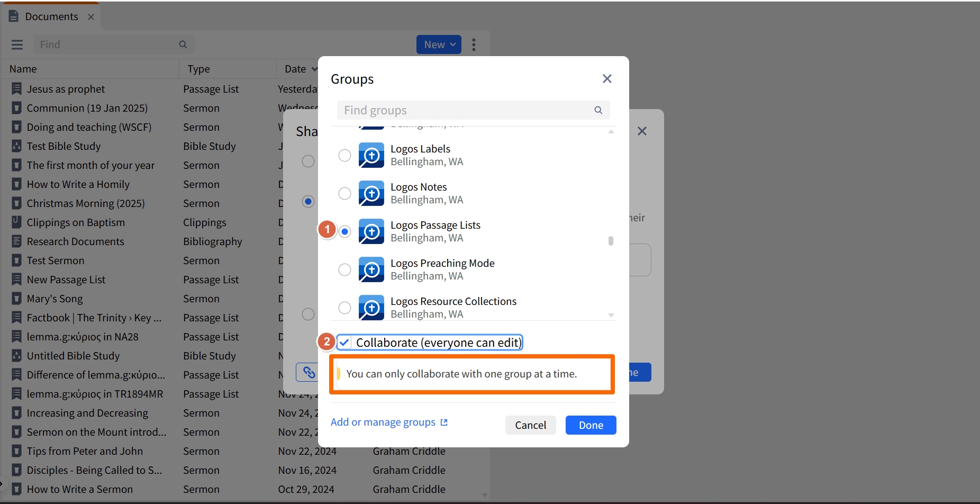Click the Clippings on Baptism document icon
This screenshot has width=980, height=504.
point(16,222)
